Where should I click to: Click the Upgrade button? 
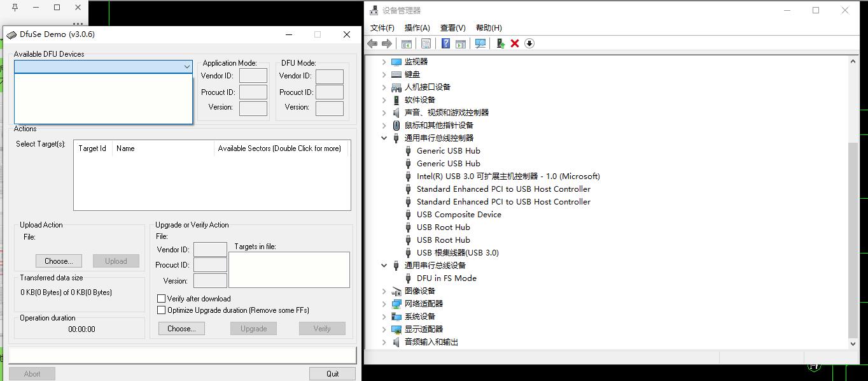pos(253,328)
